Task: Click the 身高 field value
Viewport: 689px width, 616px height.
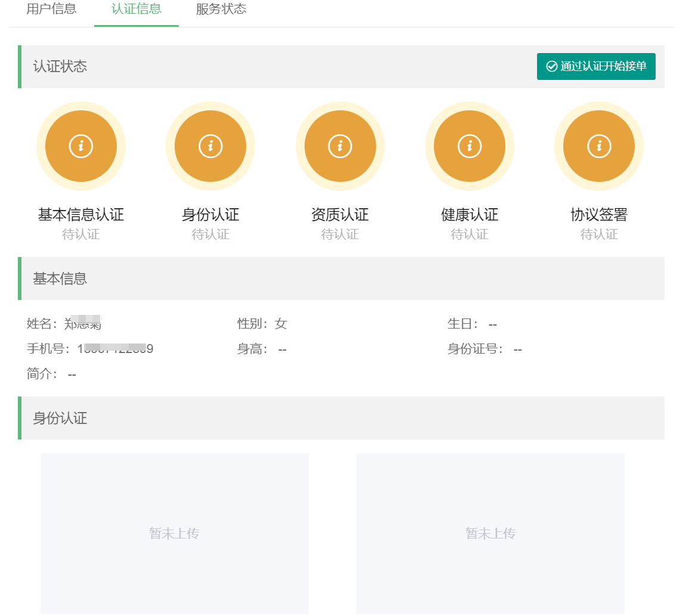Action: click(282, 349)
